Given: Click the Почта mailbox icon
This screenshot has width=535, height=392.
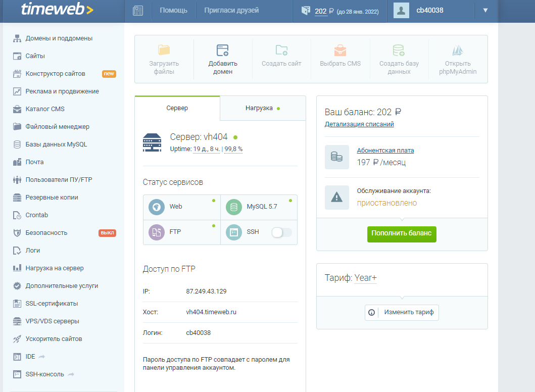Looking at the screenshot, I should click(17, 162).
